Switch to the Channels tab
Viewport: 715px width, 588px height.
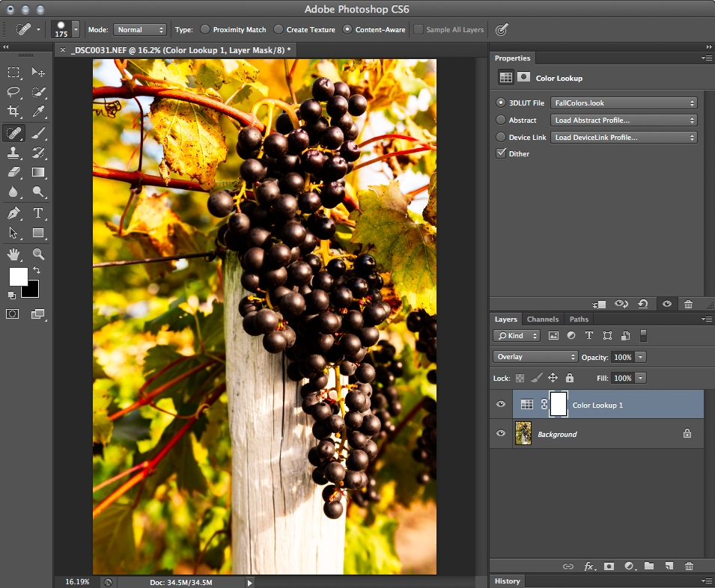click(543, 319)
